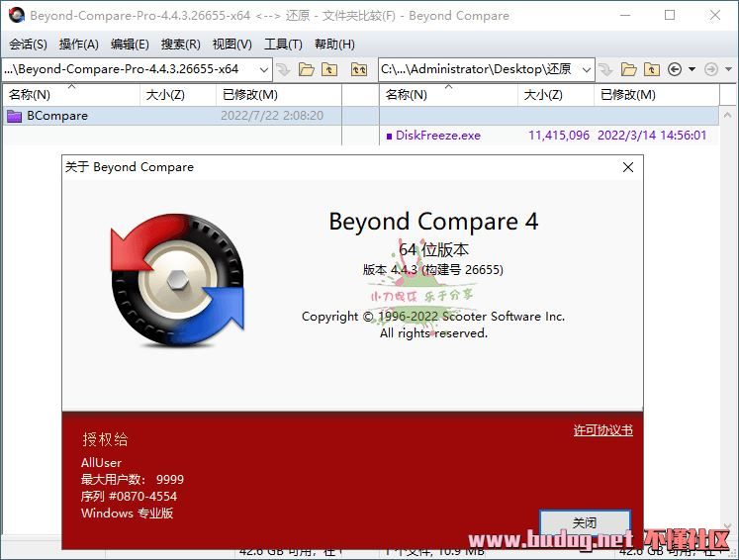
Task: Minimize the Beyond Compare main window
Action: tap(625, 16)
